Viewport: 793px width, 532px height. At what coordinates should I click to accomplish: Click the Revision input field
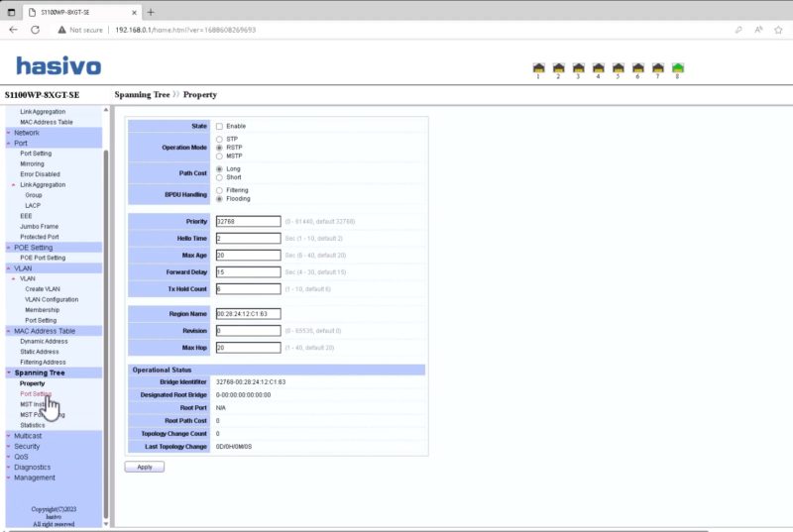pyautogui.click(x=249, y=331)
